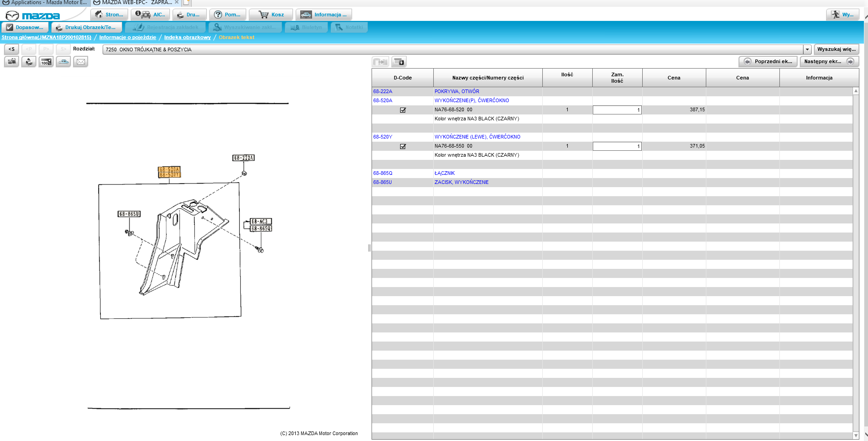Click highlighted 68-520A label in diagram
Viewport: 868px width, 441px height.
point(169,169)
